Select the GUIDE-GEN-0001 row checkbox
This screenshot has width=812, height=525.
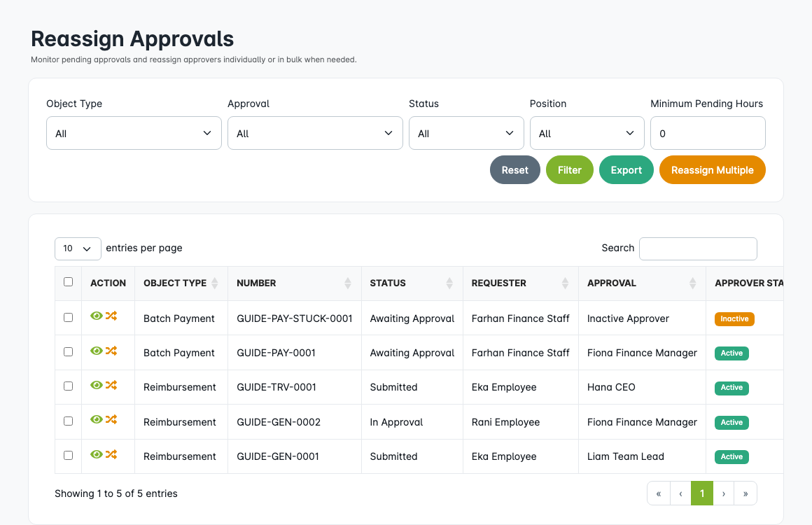(x=68, y=455)
